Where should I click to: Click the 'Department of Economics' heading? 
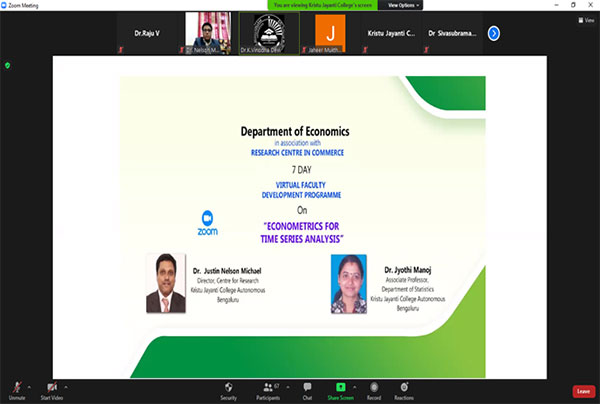tap(295, 132)
